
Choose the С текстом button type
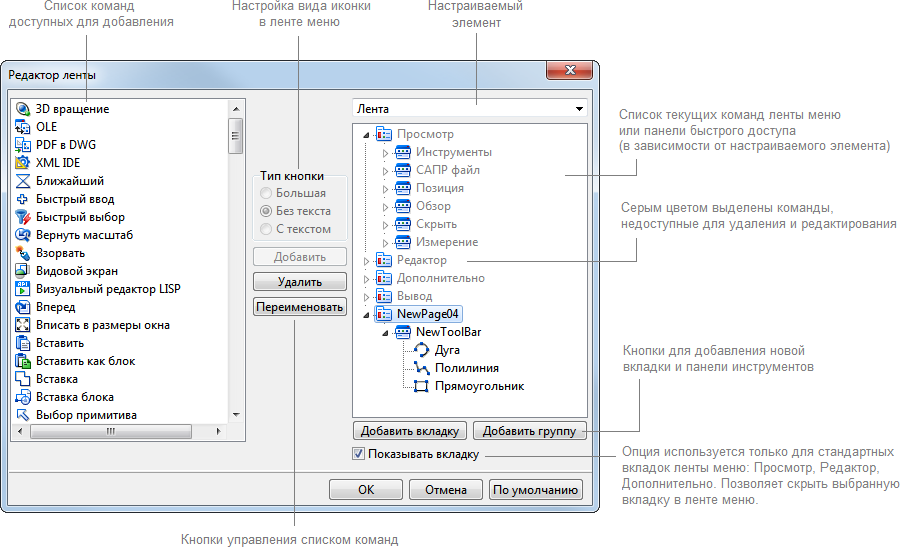(265, 229)
